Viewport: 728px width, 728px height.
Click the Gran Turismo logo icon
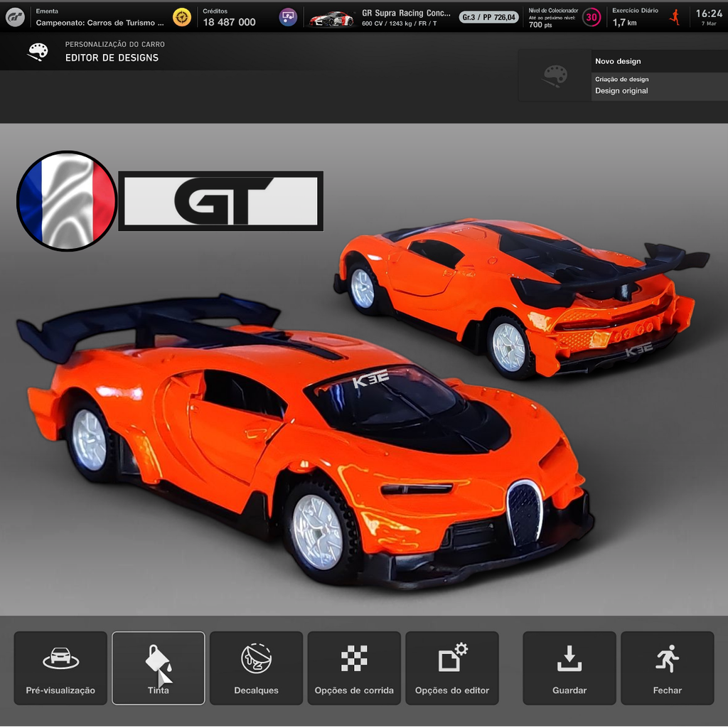coord(15,17)
